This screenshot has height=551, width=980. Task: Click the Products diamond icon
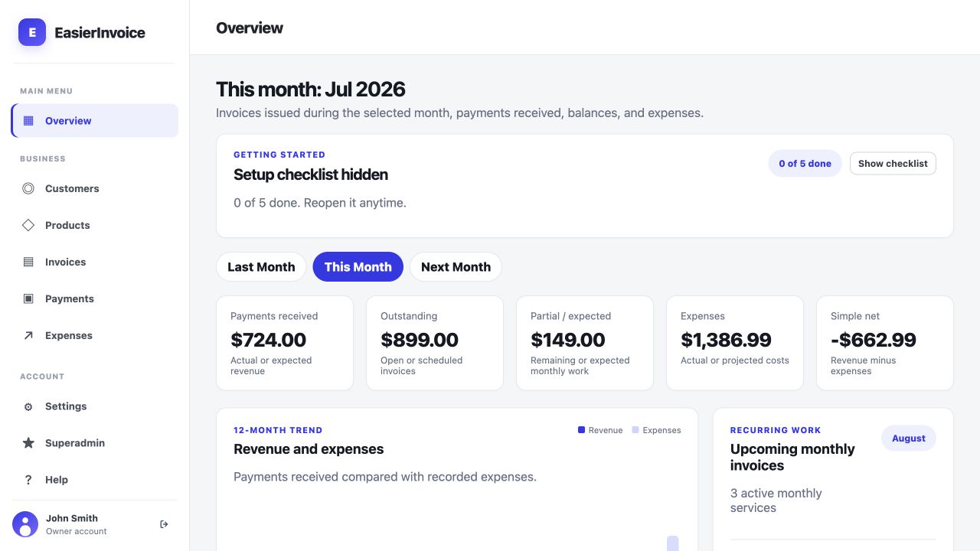[28, 225]
